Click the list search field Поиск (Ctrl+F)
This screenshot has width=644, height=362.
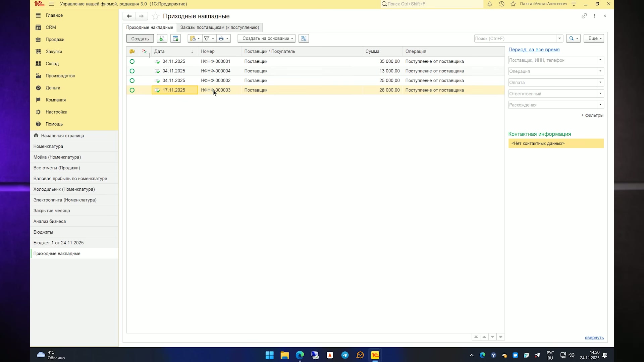pyautogui.click(x=515, y=39)
